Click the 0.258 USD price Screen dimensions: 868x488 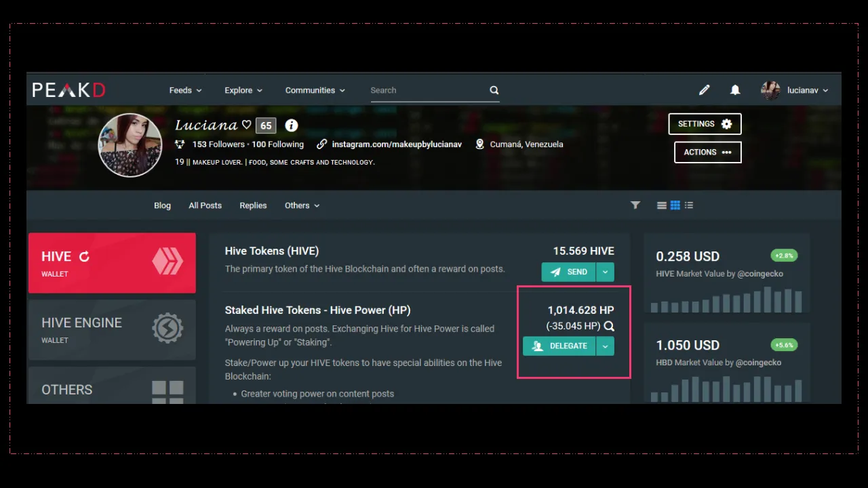point(688,256)
